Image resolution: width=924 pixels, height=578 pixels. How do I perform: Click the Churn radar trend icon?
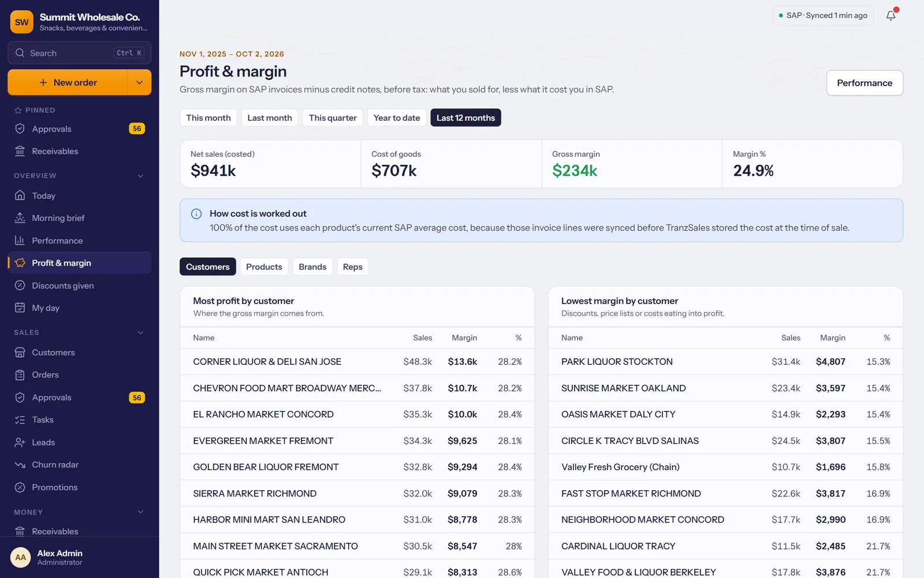20,465
